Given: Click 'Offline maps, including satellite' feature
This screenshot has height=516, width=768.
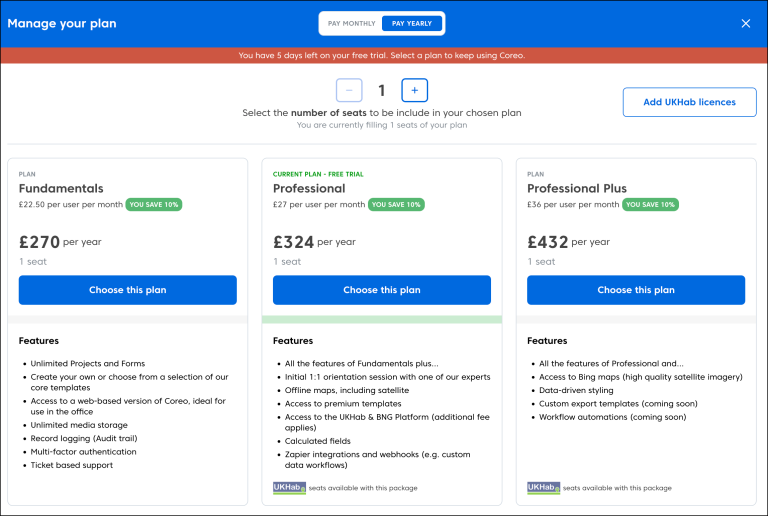Looking at the screenshot, I should click(347, 390).
